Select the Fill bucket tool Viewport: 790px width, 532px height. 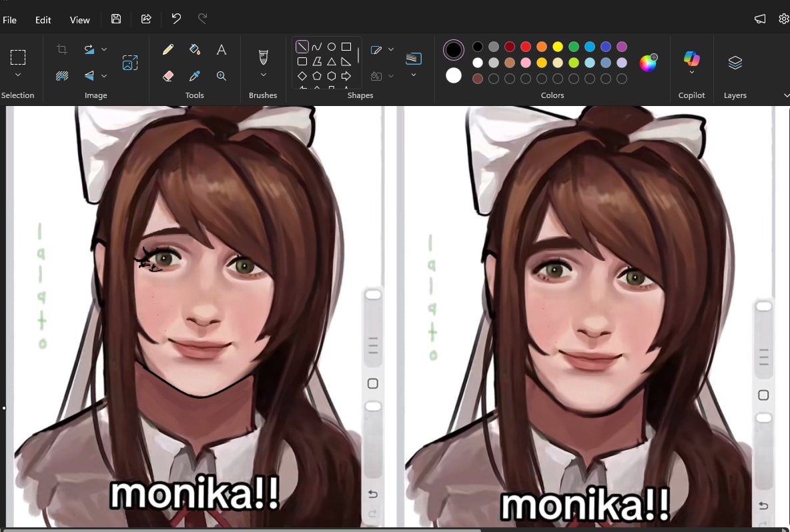tap(194, 49)
